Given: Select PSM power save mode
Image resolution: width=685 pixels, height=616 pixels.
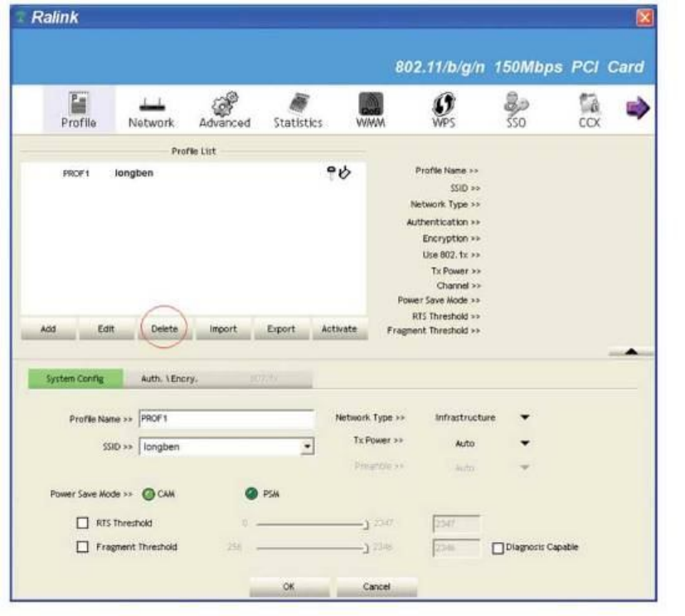Looking at the screenshot, I should 251,493.
